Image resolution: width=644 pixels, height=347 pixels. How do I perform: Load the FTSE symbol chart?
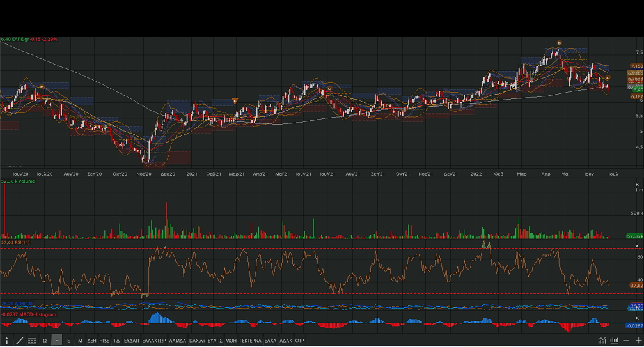coord(104,341)
